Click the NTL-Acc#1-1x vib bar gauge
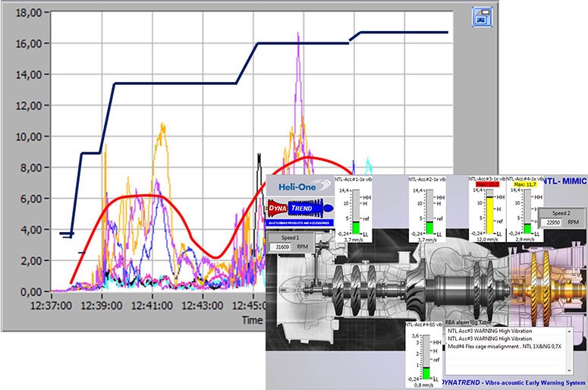The width and height of the screenshot is (588, 390). [x=356, y=212]
